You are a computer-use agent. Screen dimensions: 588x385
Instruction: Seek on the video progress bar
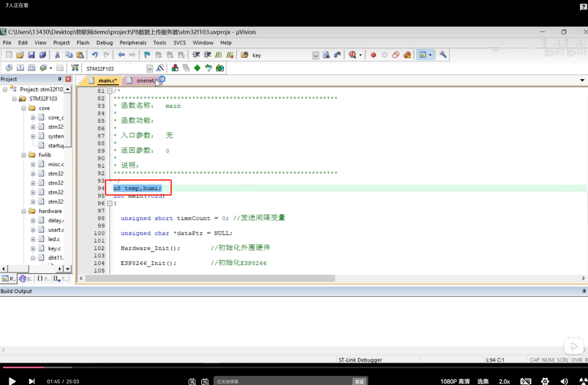pos(294,367)
